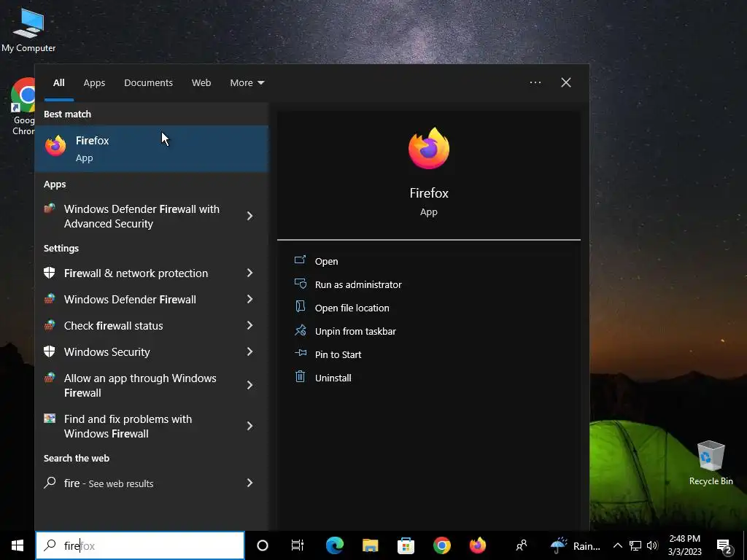This screenshot has width=747, height=560.
Task: Select Google Chrome desktop shortcut
Action: (x=23, y=107)
